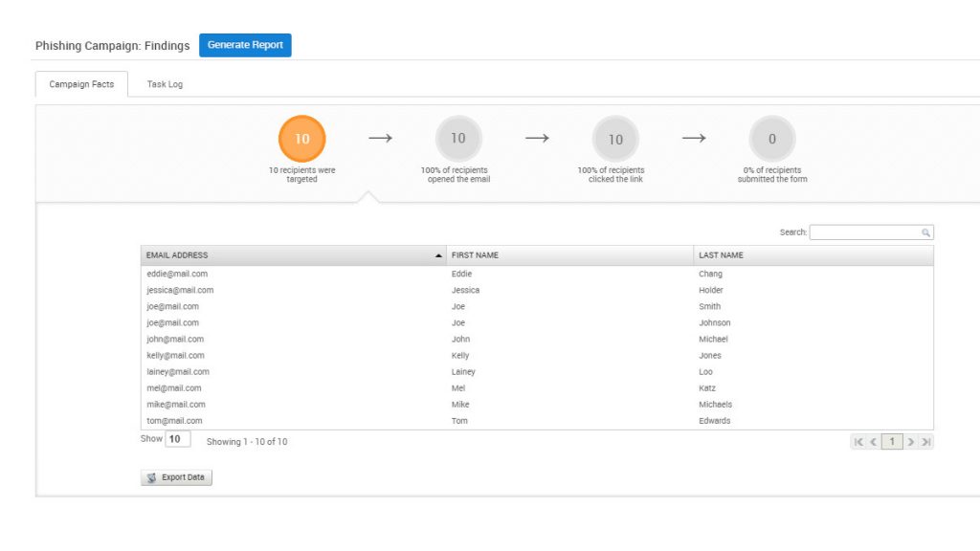Switch to the Task Log tab
980x551 pixels.
[x=165, y=84]
